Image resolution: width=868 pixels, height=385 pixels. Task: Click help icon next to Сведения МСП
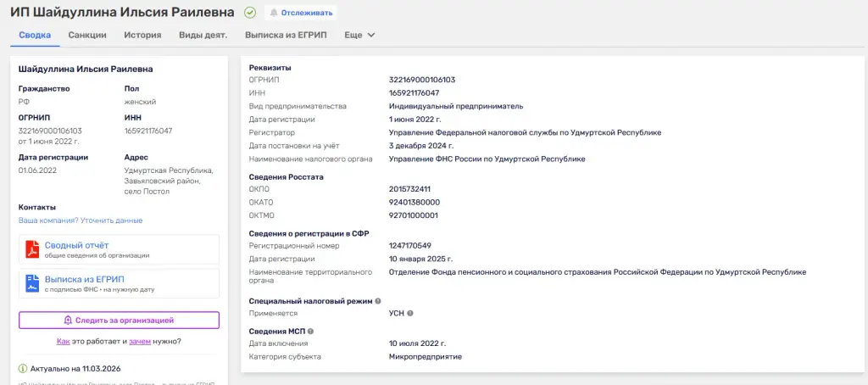pyautogui.click(x=310, y=332)
